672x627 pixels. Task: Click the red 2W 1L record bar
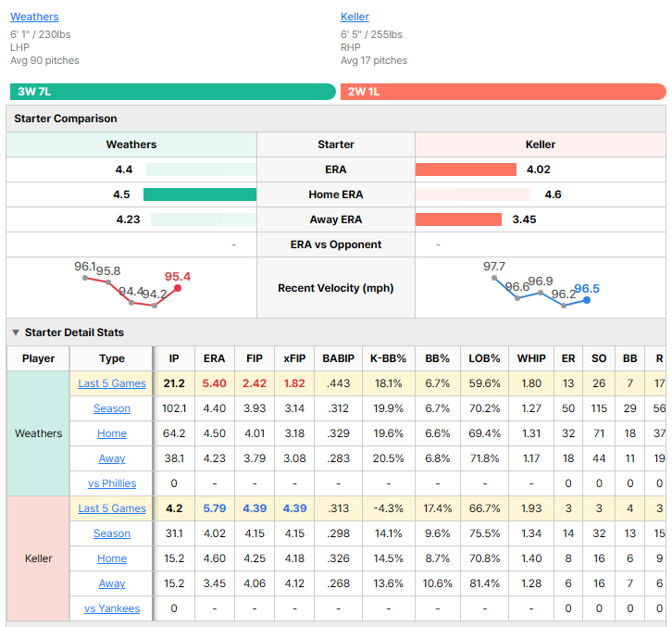[504, 92]
